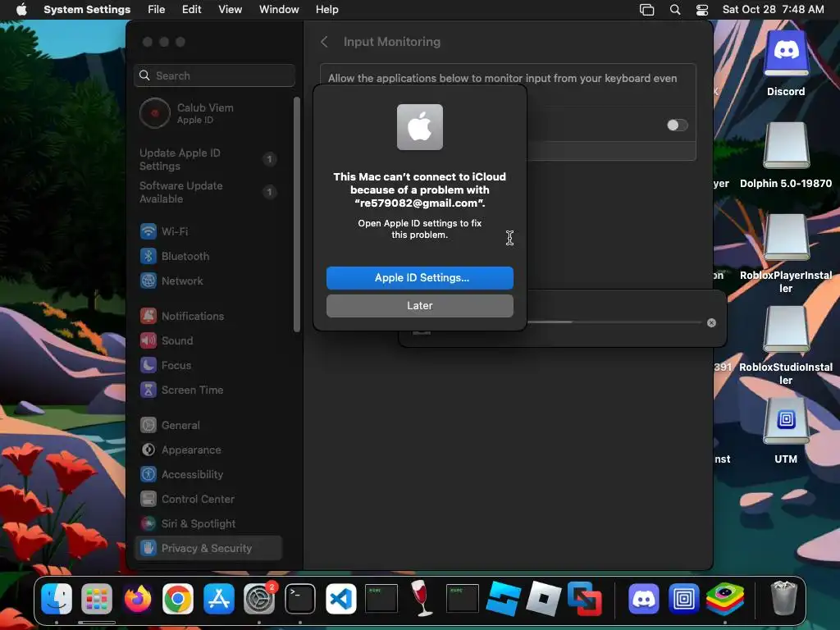The height and width of the screenshot is (630, 840).
Task: Launch BlueStacks from the Dock
Action: click(725, 598)
